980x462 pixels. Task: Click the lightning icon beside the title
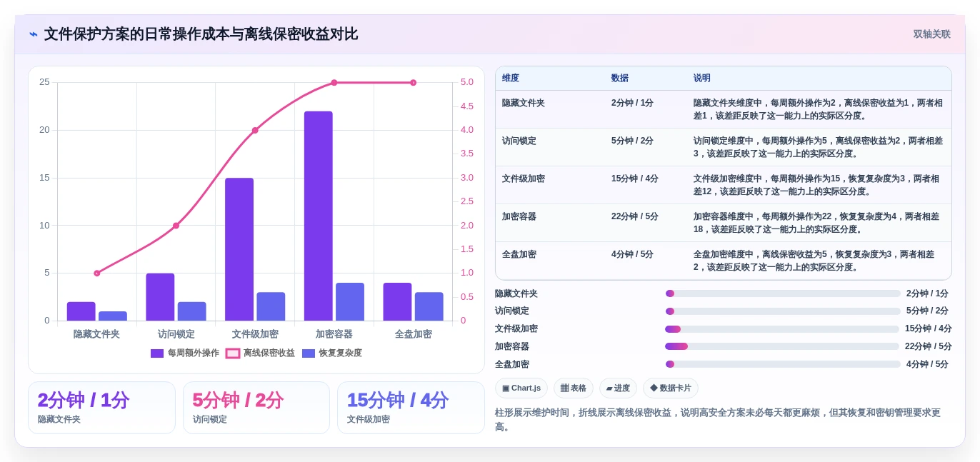coord(34,34)
